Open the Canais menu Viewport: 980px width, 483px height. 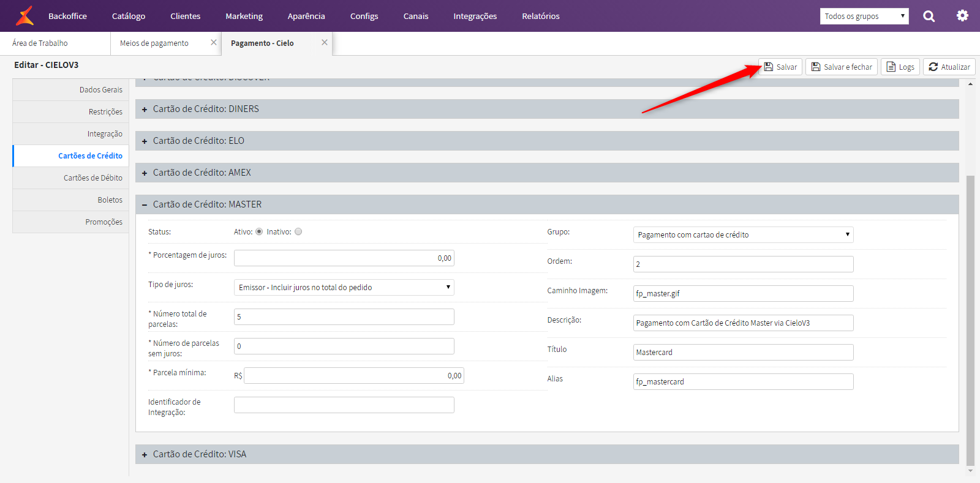point(416,16)
